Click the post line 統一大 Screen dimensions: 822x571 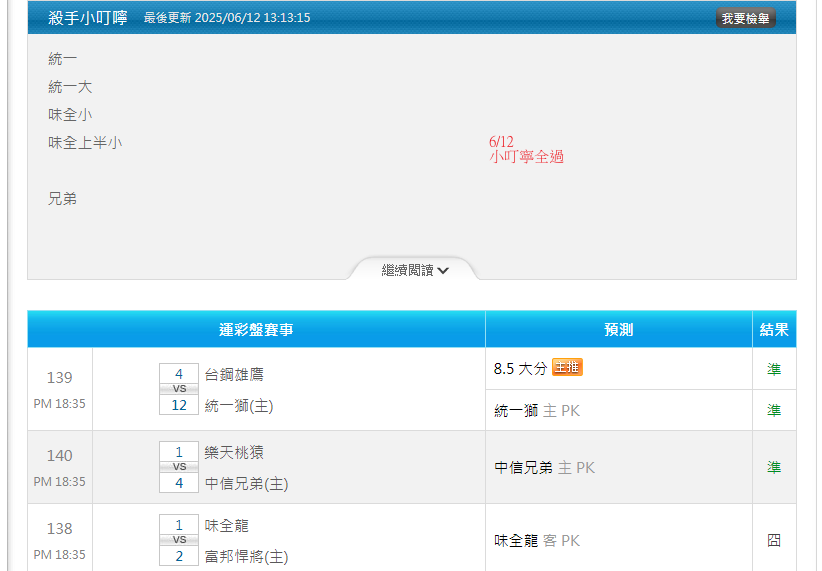click(70, 87)
